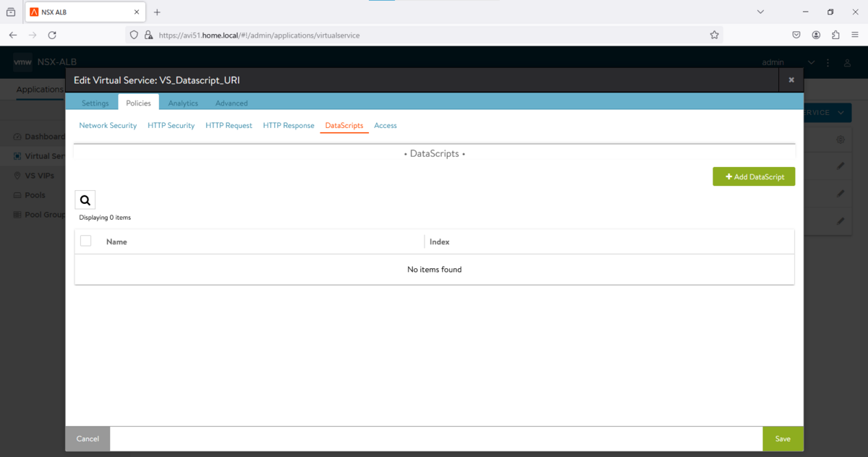Open the Access sub-tab
The width and height of the screenshot is (868, 457).
point(386,126)
